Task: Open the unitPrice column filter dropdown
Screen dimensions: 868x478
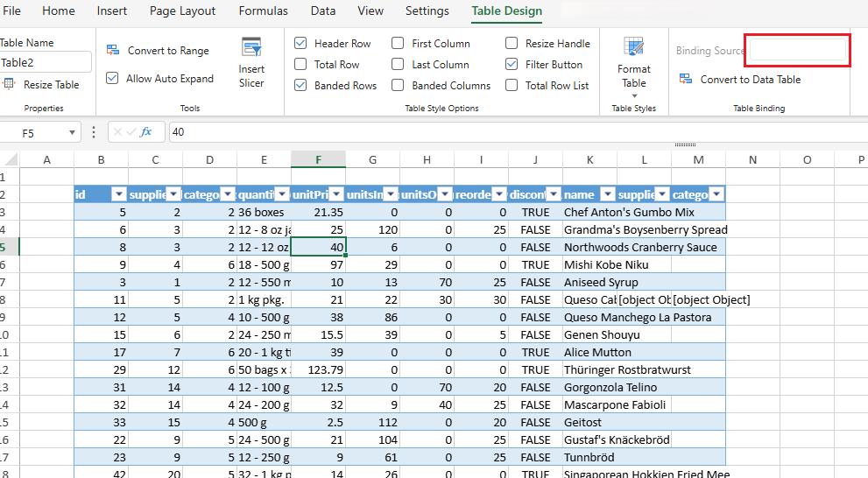Action: 336,194
